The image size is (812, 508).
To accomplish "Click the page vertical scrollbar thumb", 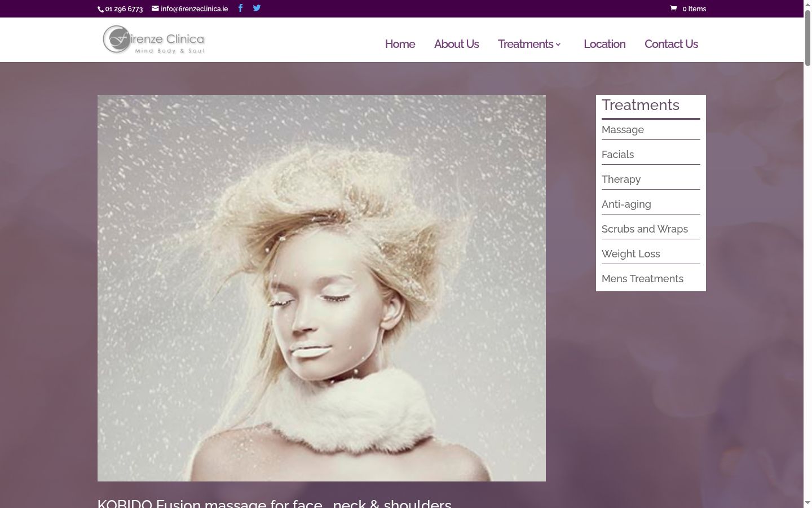I will tap(807, 37).
